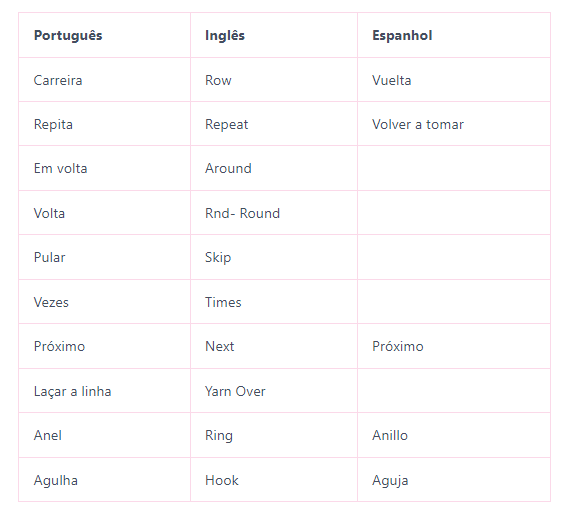Image resolution: width=566 pixels, height=514 pixels.
Task: Click the Hook cell
Action: tap(274, 480)
